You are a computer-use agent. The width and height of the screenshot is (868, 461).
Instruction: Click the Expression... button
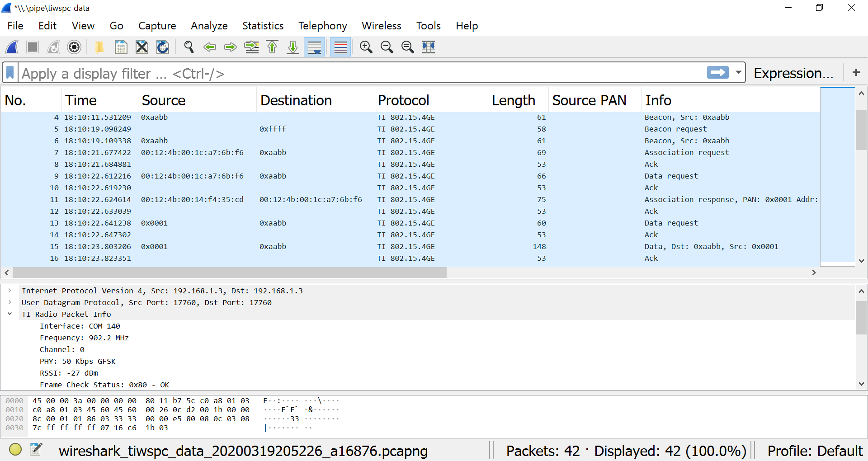point(793,73)
